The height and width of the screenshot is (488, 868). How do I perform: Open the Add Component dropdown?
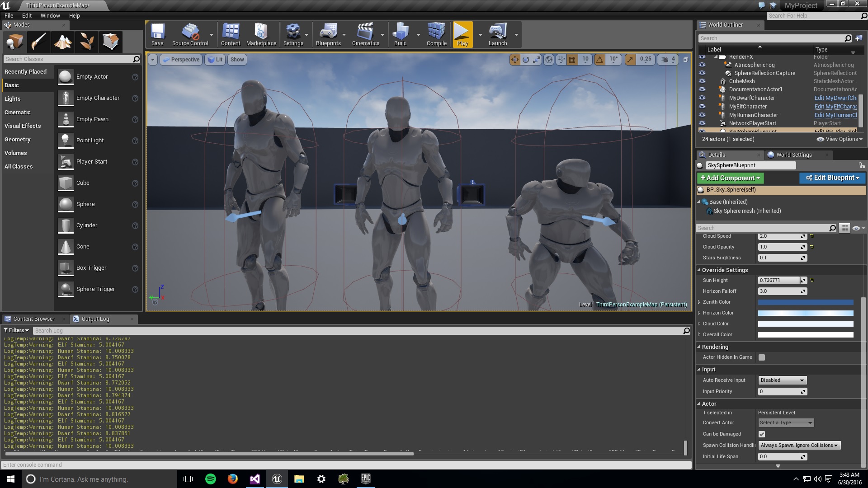[730, 178]
